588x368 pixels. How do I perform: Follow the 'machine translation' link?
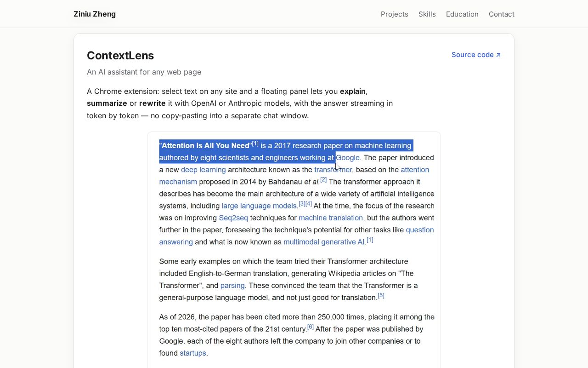(x=331, y=218)
